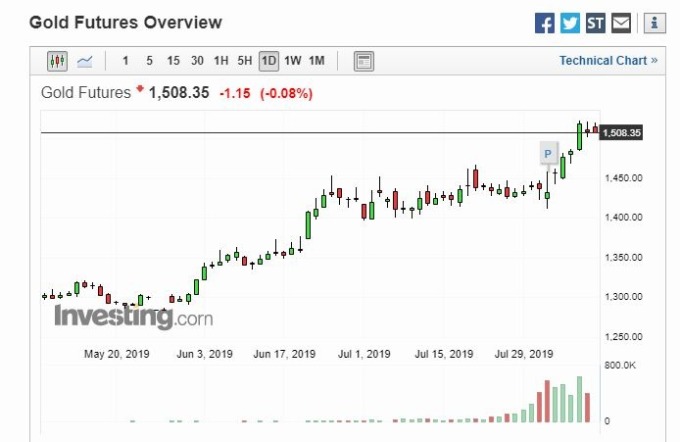680x442 pixels.
Task: Select the 5 minute interval
Action: [x=149, y=61]
